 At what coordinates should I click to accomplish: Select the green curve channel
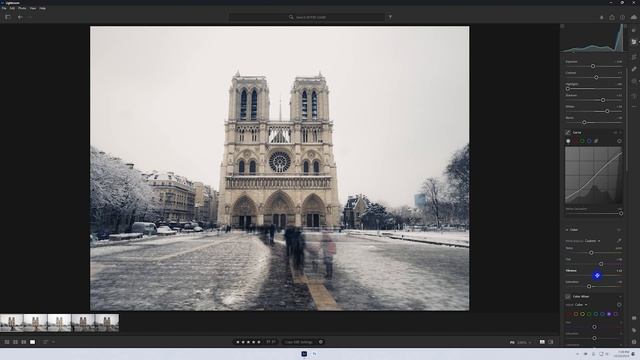click(x=582, y=141)
